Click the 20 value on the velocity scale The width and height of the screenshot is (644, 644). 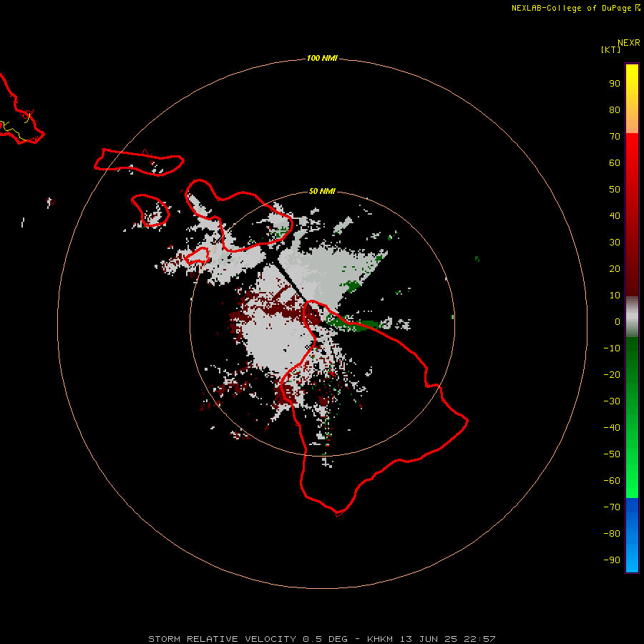point(615,269)
